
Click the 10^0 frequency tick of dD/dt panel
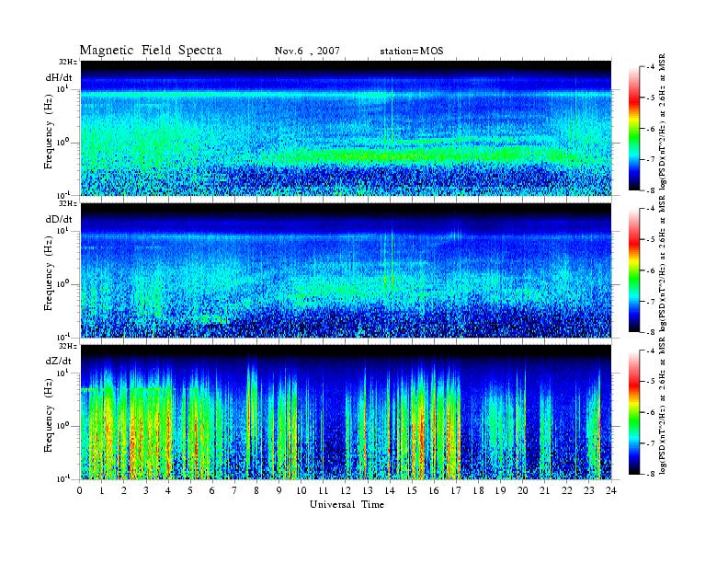(x=63, y=284)
